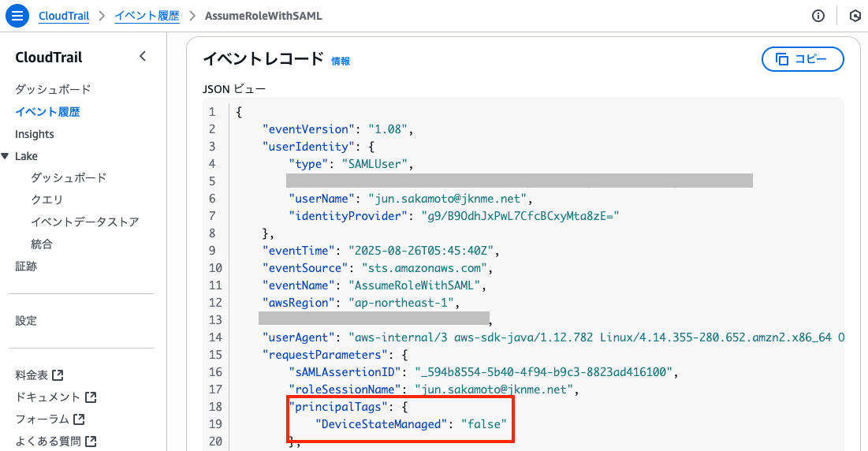Screen dimensions: 868x451
Task: Open イベントデータストア under Lake
Action: pos(85,222)
